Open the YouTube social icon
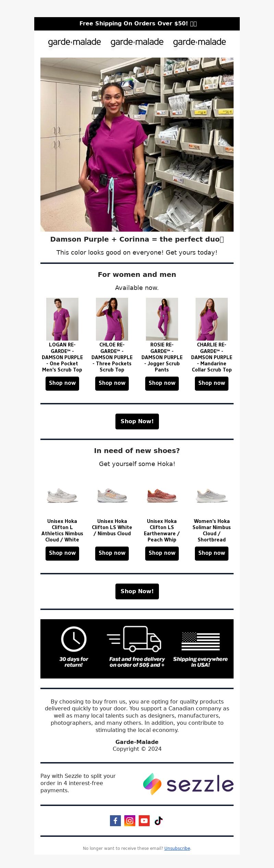274x868 pixels. [x=144, y=821]
